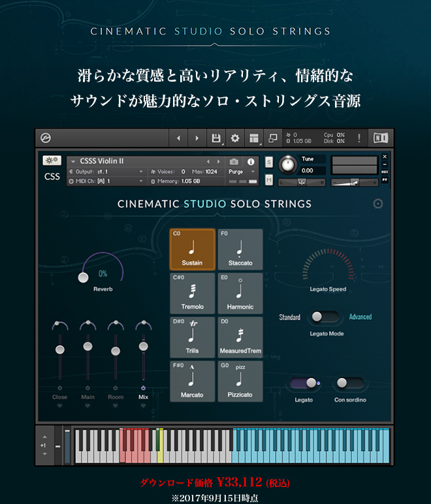Click the Room mic fader handle

(x=116, y=351)
